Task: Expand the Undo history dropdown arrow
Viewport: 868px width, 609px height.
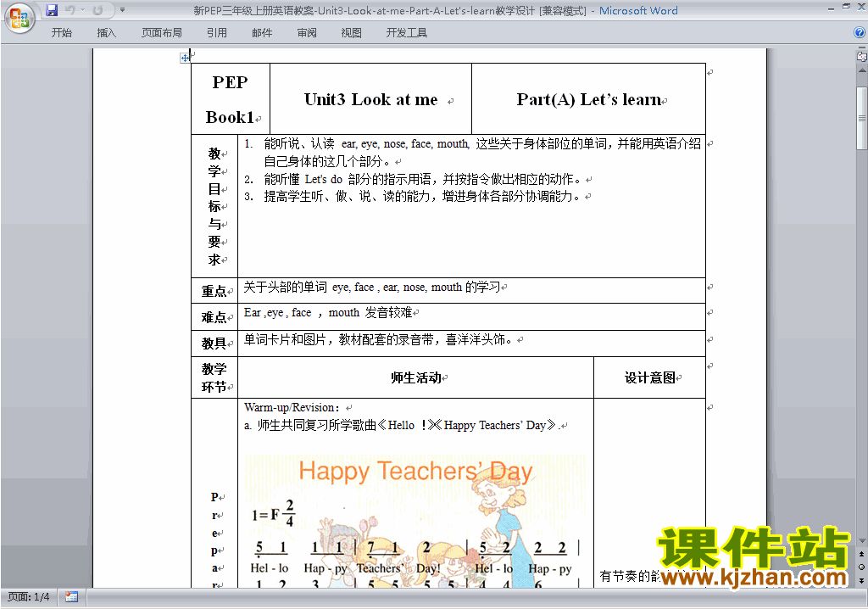Action: [82, 10]
